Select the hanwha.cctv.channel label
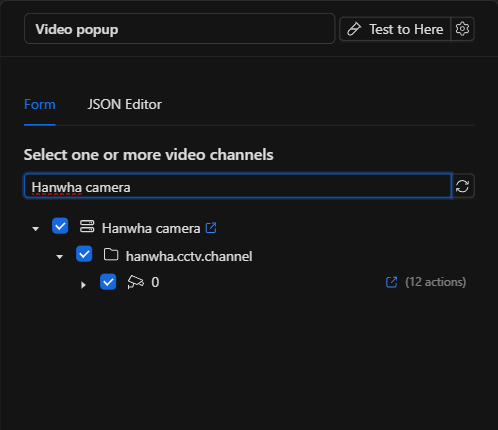 [x=189, y=257]
